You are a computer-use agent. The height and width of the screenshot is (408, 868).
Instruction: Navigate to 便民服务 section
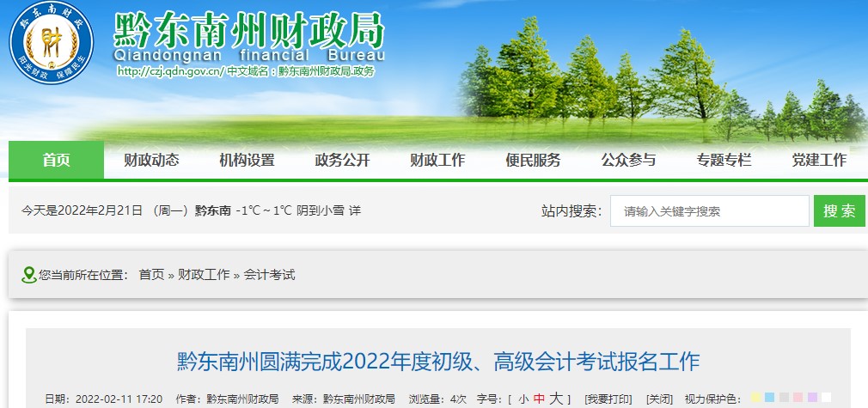point(533,160)
